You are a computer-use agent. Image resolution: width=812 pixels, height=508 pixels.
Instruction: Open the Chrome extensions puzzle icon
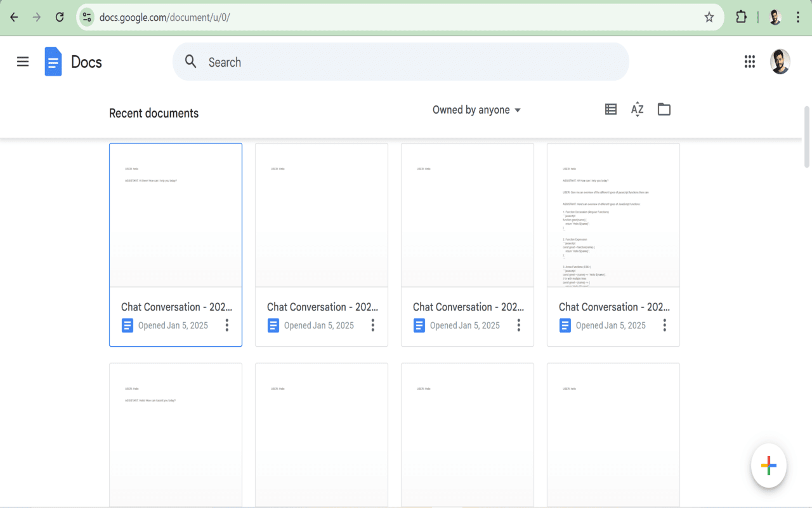741,17
